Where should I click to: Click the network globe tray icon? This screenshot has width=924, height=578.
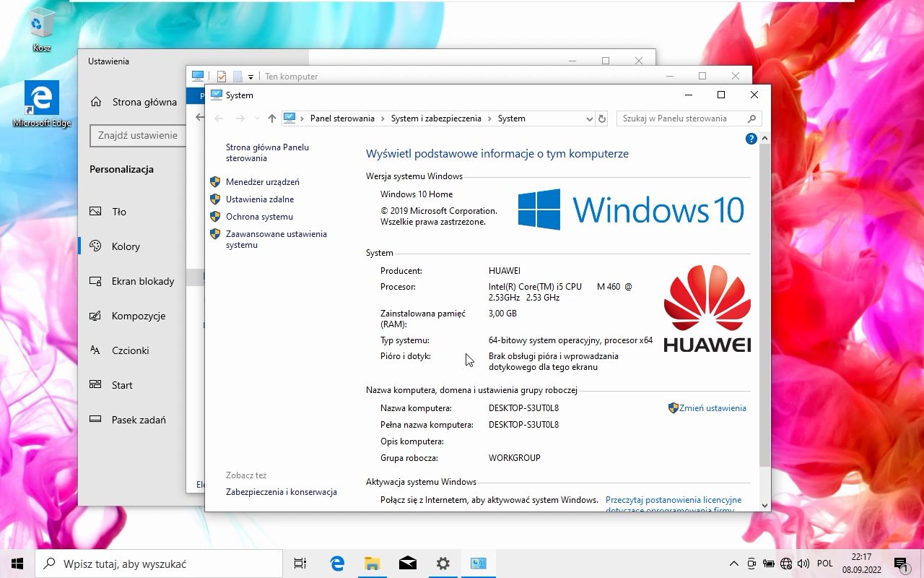point(786,564)
